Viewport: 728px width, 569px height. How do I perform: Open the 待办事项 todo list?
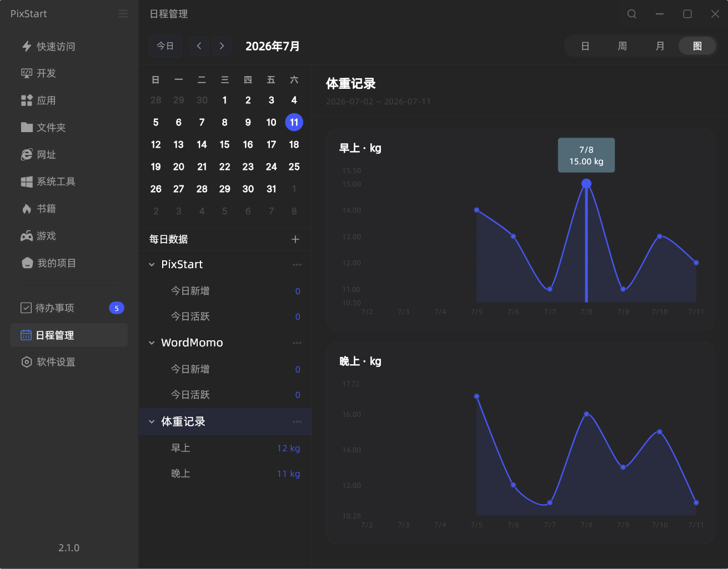point(69,308)
